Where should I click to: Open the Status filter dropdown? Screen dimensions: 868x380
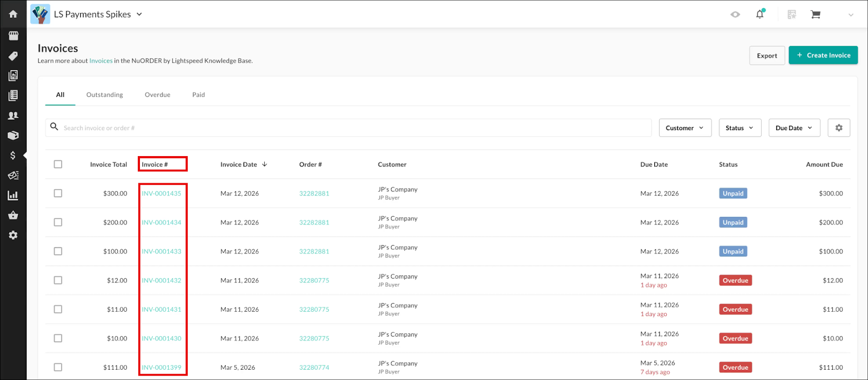(x=739, y=128)
